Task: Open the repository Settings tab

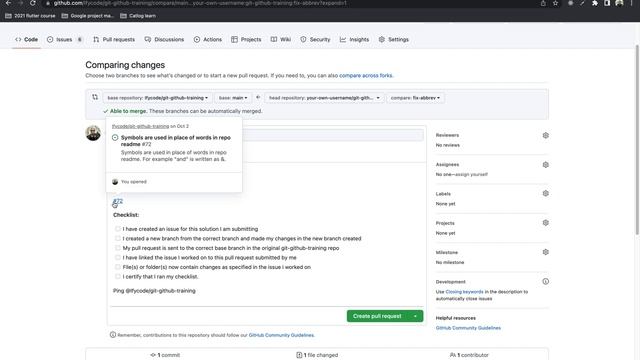Action: [393, 40]
